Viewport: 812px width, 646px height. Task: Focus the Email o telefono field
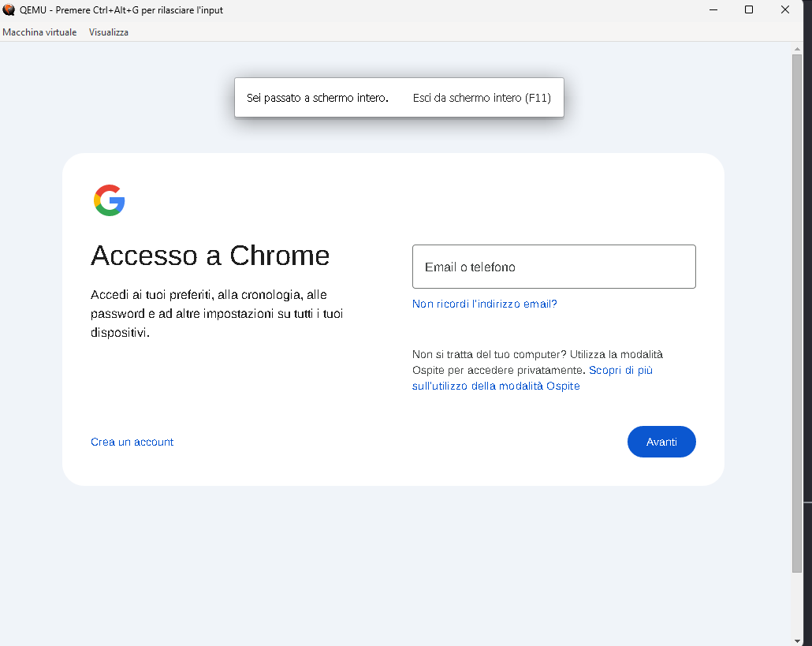[x=553, y=267]
